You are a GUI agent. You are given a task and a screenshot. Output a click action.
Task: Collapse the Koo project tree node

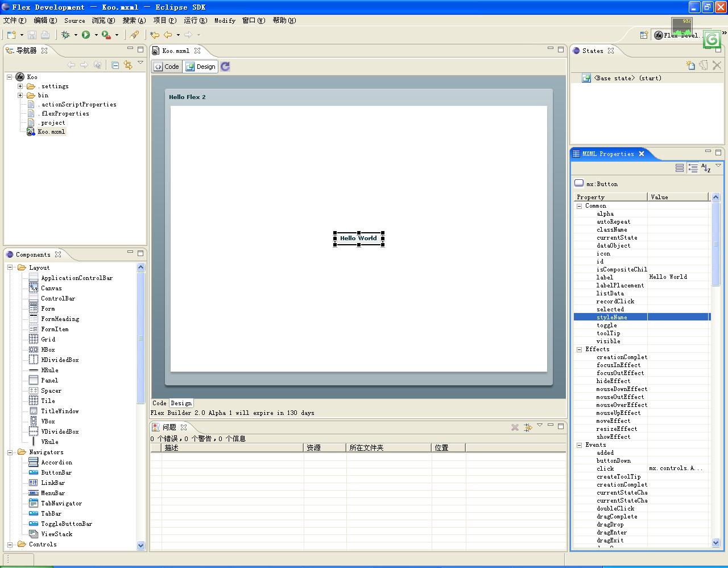coord(10,77)
